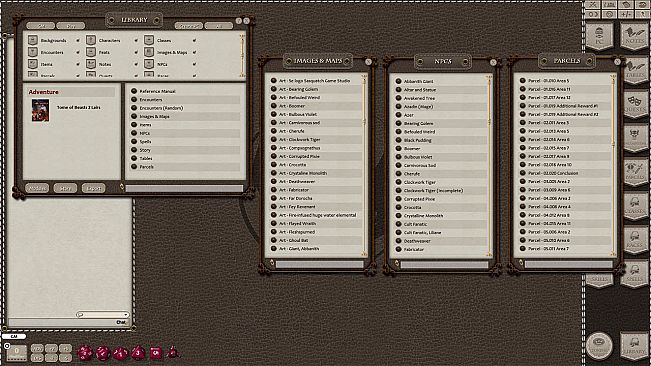Toggle Characters sidebar checkmark in Library

(136, 41)
